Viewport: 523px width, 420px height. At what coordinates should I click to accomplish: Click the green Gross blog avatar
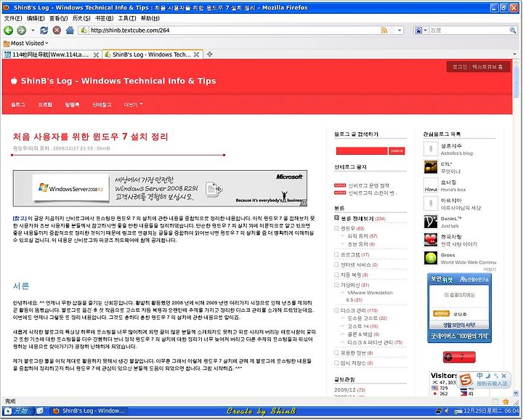[x=431, y=258]
